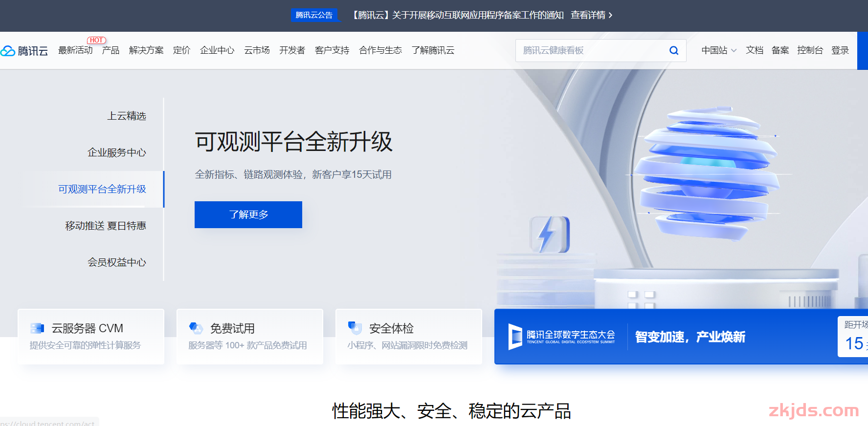Click the 智变加速，产业焕新 banner text
Image resolution: width=868 pixels, height=426 pixels.
pyautogui.click(x=690, y=337)
